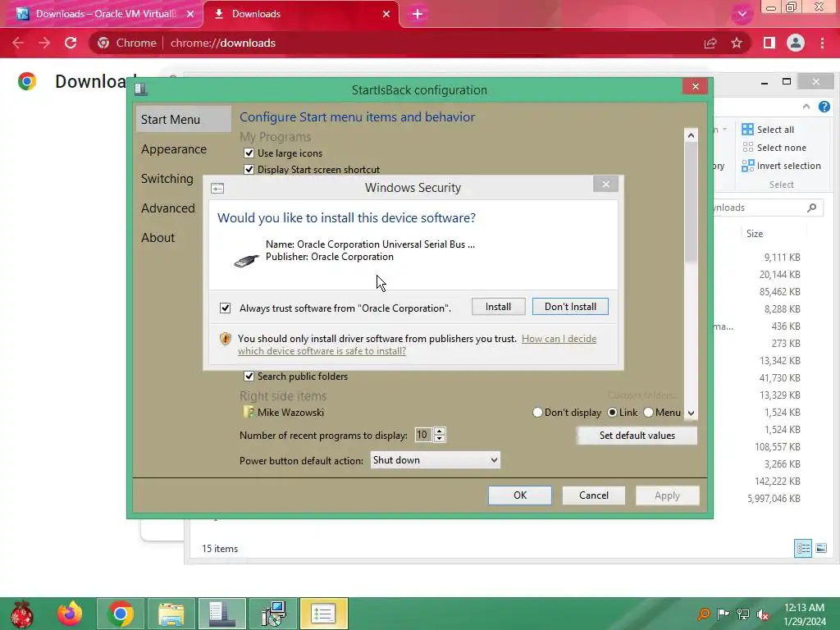Uncheck Always trust software from Oracle Corporation
840x630 pixels.
pyautogui.click(x=225, y=308)
